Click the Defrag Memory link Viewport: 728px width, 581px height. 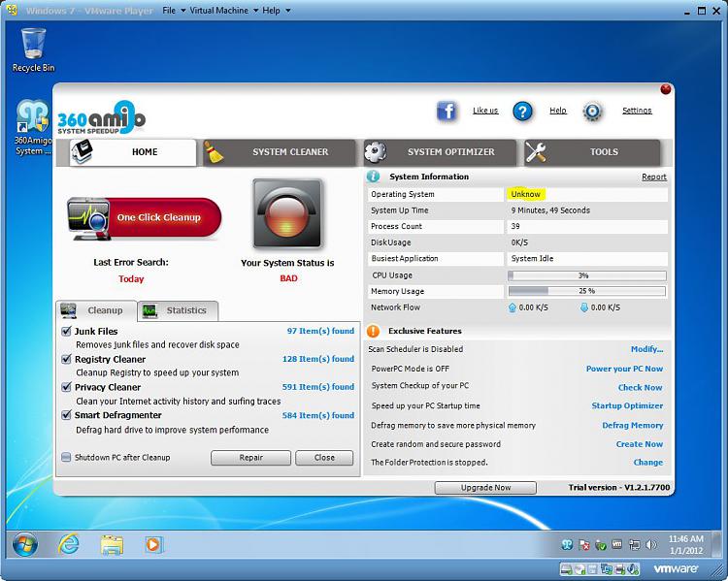pyautogui.click(x=632, y=425)
